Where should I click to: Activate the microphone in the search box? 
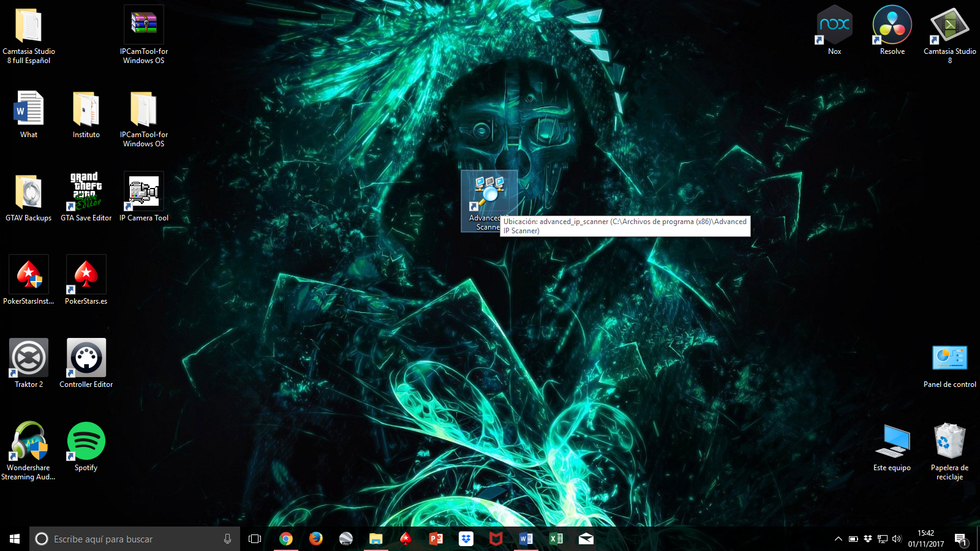(227, 539)
